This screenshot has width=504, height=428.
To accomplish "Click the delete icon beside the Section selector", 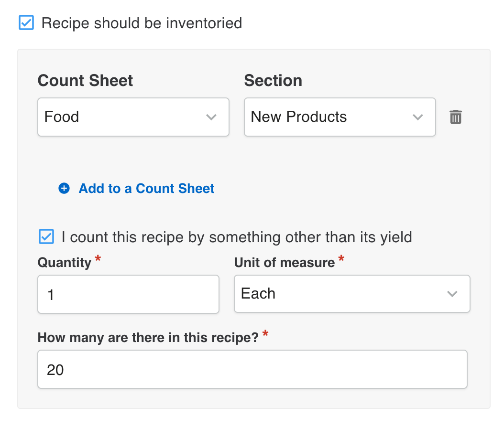I will (x=455, y=117).
